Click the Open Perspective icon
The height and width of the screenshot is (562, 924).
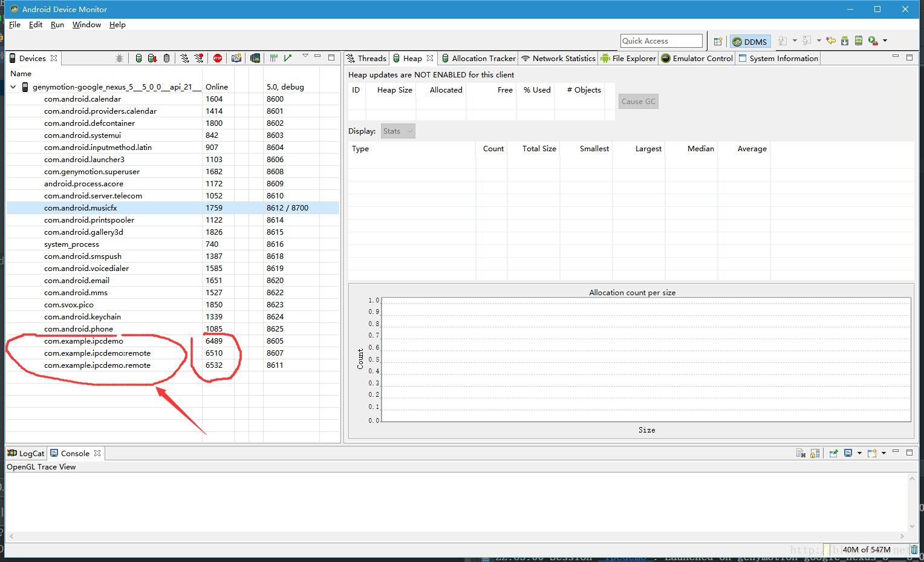point(718,41)
